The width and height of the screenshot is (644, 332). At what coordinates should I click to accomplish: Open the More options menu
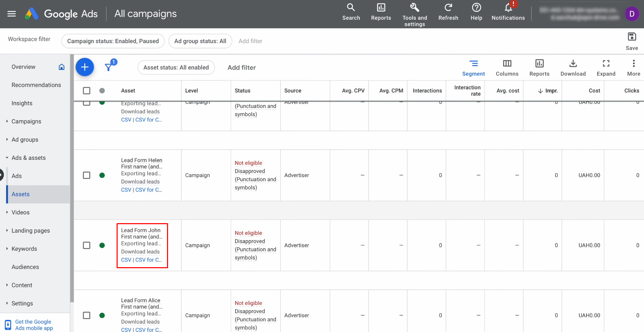pos(633,68)
